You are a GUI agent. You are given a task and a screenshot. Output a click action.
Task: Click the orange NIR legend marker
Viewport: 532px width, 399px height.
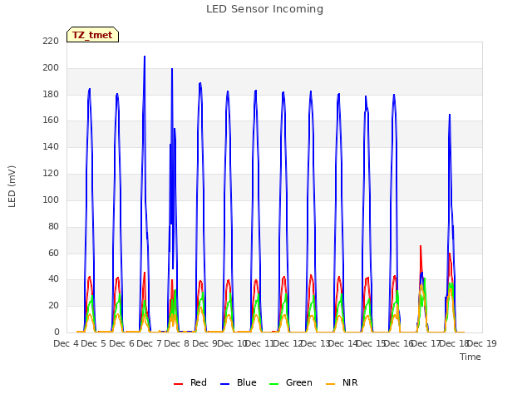[330, 384]
